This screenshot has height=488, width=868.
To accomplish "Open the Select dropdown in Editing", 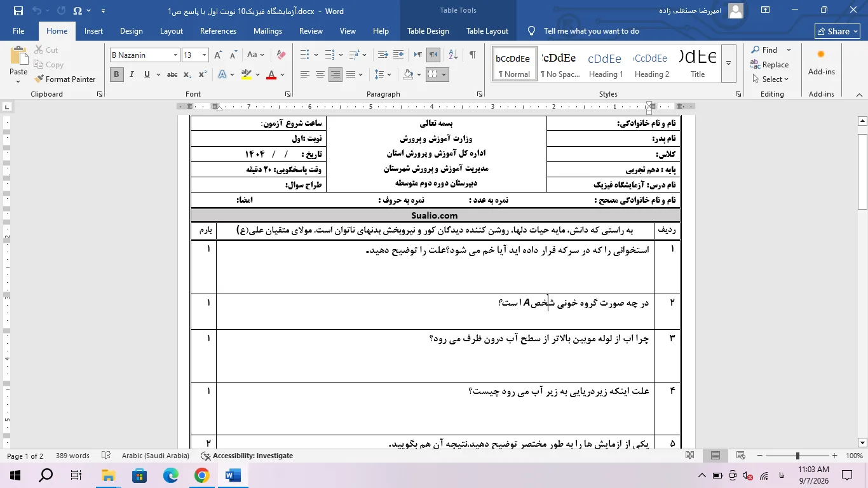I will [x=770, y=79].
